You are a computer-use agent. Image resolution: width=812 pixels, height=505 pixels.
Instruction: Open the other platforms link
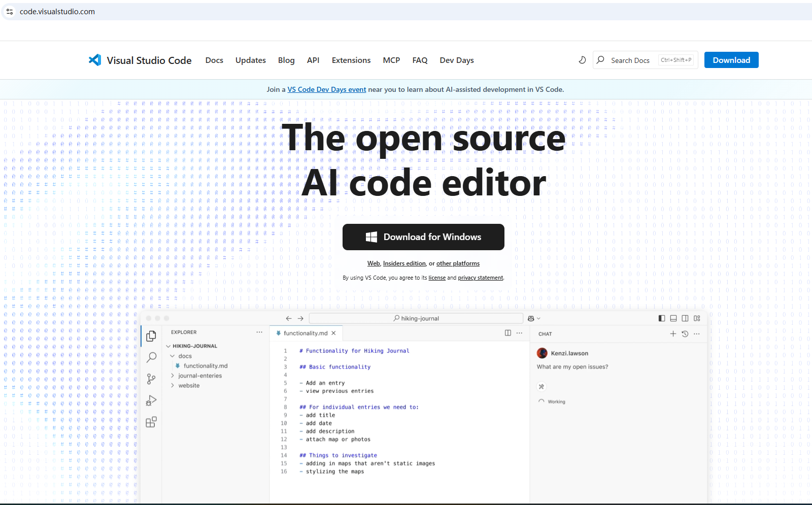click(458, 263)
